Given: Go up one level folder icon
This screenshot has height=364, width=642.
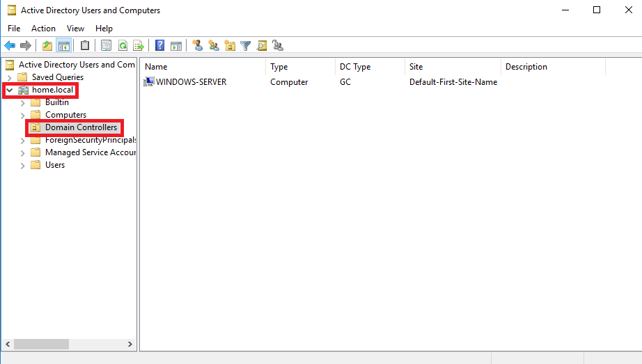Looking at the screenshot, I should coord(47,45).
